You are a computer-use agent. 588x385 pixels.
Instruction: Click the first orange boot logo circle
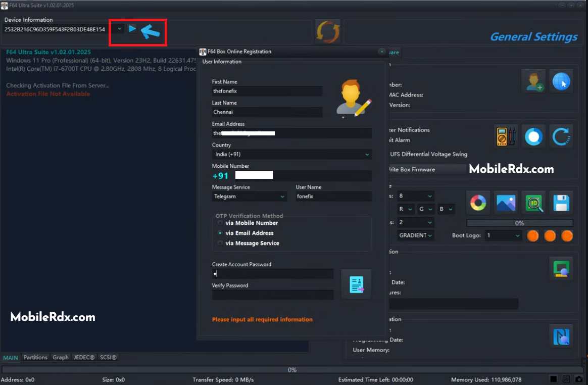pos(532,235)
